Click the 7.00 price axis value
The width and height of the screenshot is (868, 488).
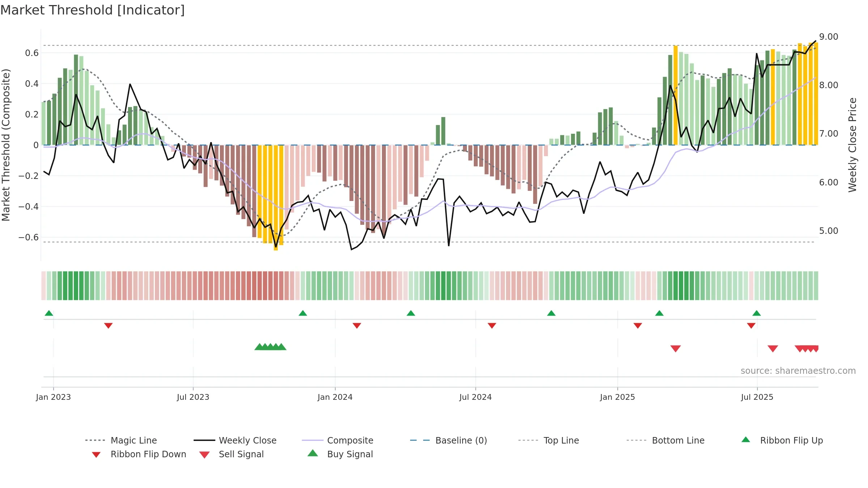829,134
